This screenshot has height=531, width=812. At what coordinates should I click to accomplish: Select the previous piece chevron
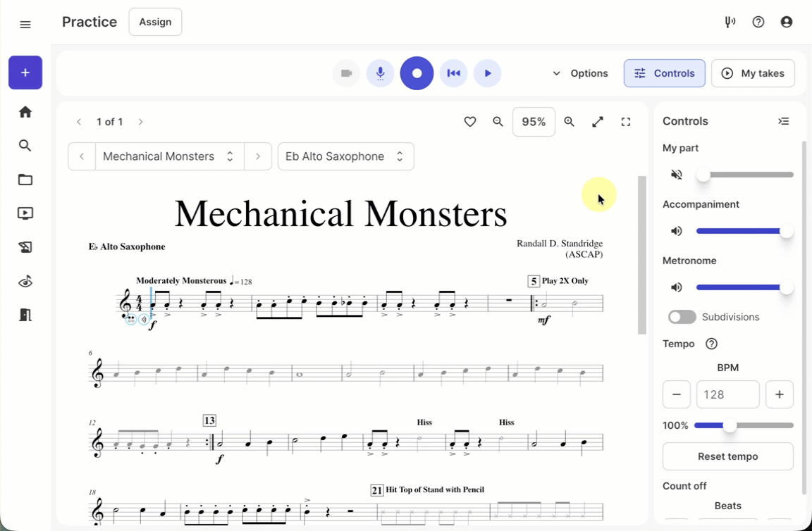pos(82,156)
